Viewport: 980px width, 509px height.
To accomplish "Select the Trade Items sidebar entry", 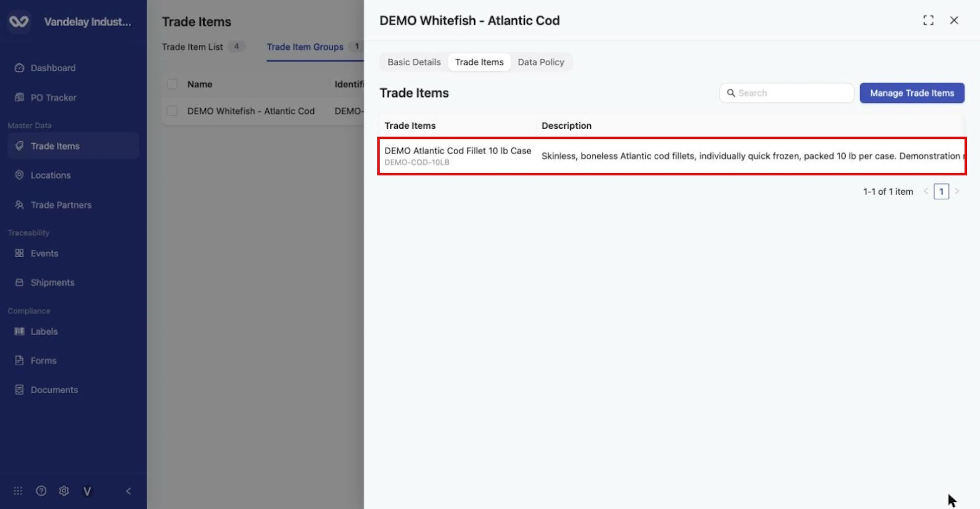I will [73, 146].
